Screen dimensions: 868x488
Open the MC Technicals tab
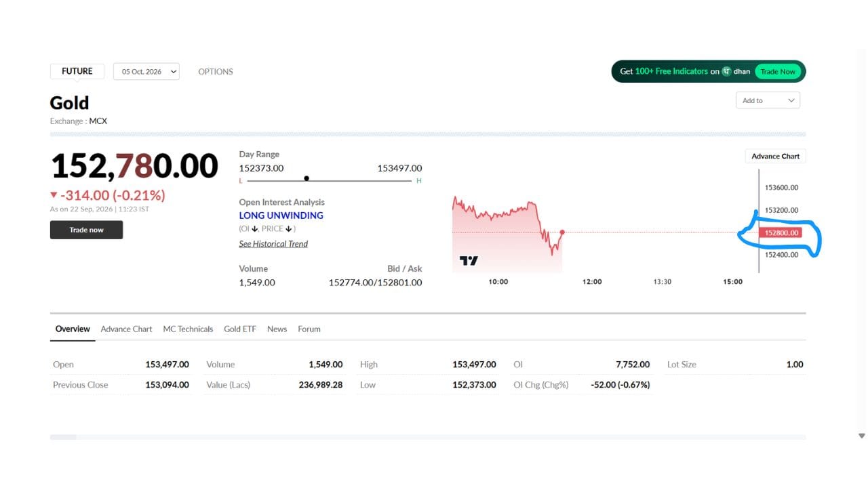point(188,329)
